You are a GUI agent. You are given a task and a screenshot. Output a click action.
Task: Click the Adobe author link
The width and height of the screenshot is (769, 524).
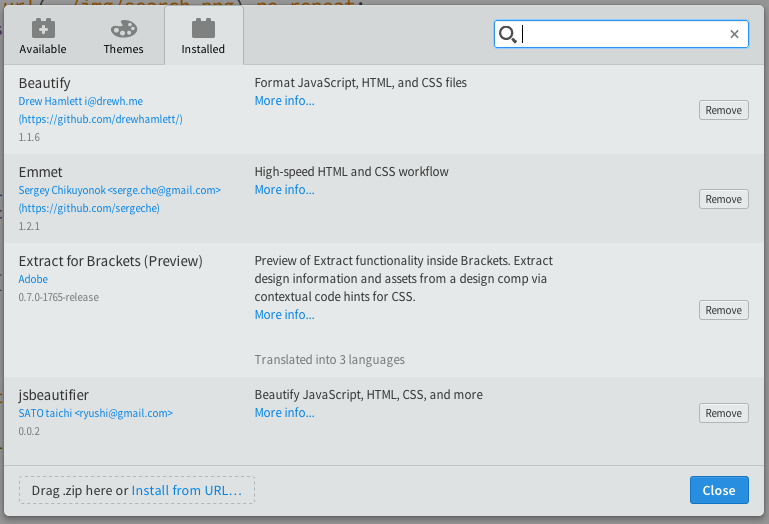coord(33,279)
